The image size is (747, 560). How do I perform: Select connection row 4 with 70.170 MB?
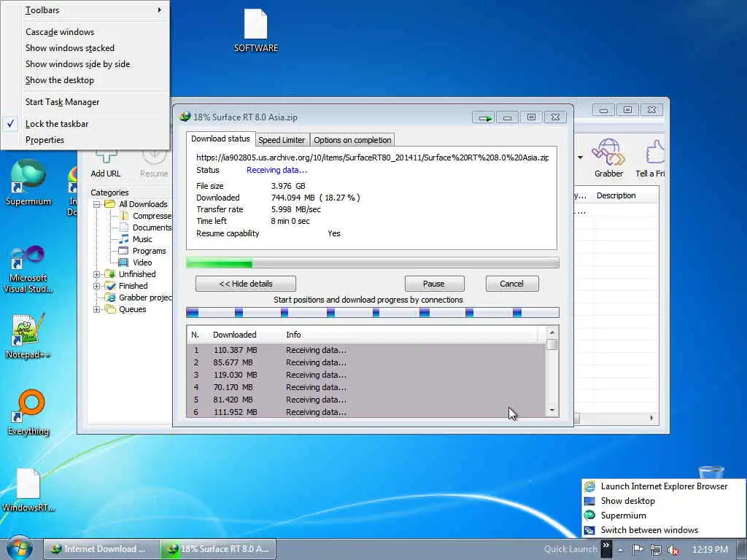[367, 387]
